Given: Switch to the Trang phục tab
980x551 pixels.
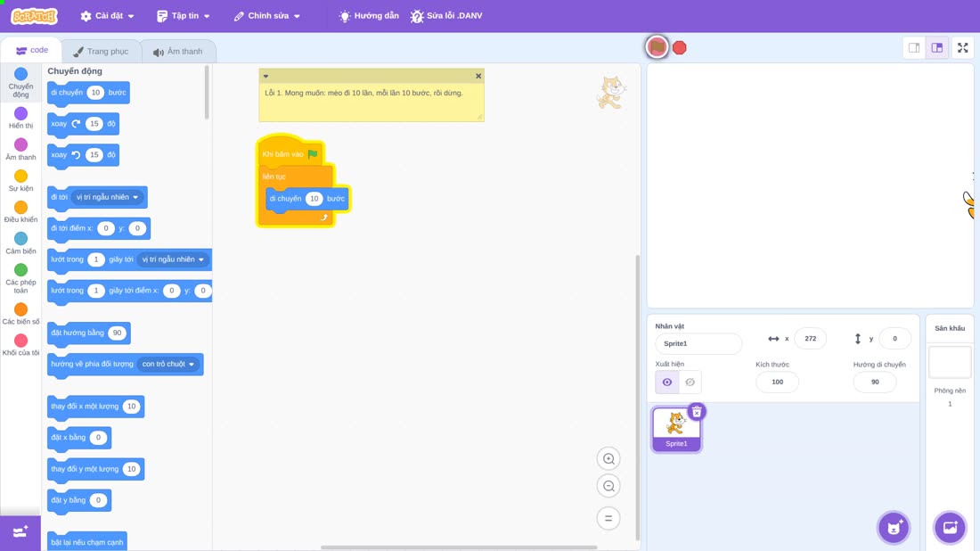Looking at the screenshot, I should [102, 52].
